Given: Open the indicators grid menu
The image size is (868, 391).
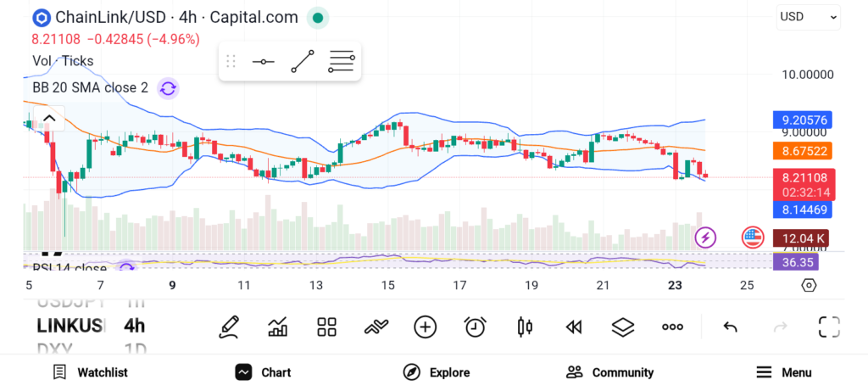Looking at the screenshot, I should tap(326, 327).
